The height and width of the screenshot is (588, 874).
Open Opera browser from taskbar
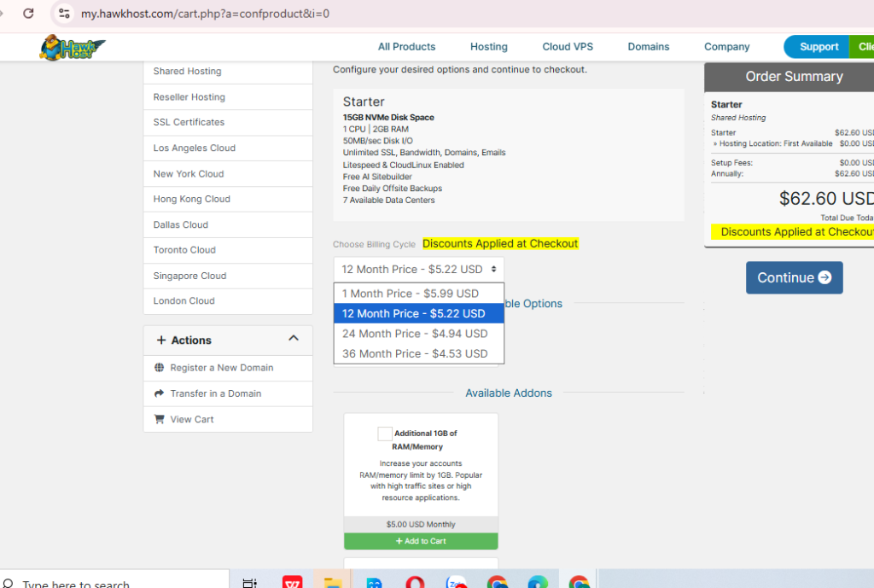[416, 582]
